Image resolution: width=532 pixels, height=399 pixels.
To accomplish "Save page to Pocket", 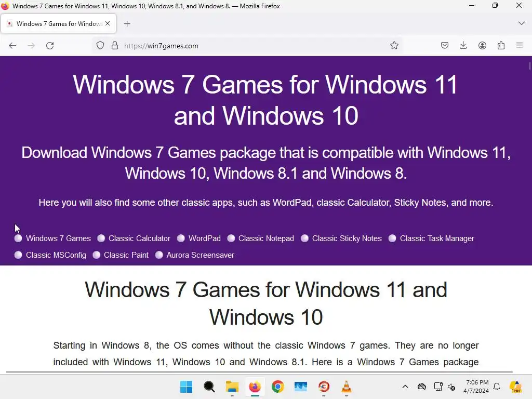I will pyautogui.click(x=445, y=46).
